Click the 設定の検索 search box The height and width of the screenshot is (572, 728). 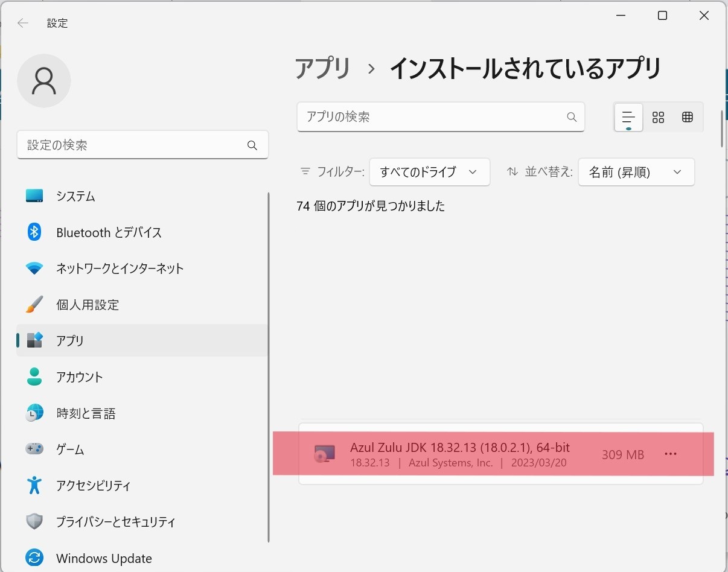coord(133,145)
